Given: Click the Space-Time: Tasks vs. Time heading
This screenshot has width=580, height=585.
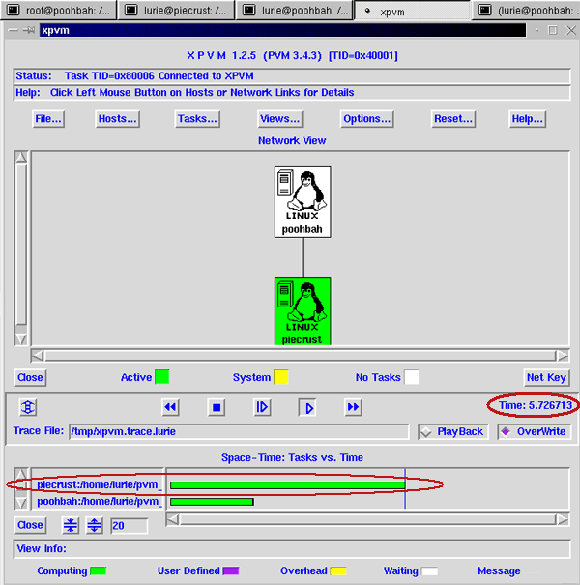Looking at the screenshot, I should point(292,457).
